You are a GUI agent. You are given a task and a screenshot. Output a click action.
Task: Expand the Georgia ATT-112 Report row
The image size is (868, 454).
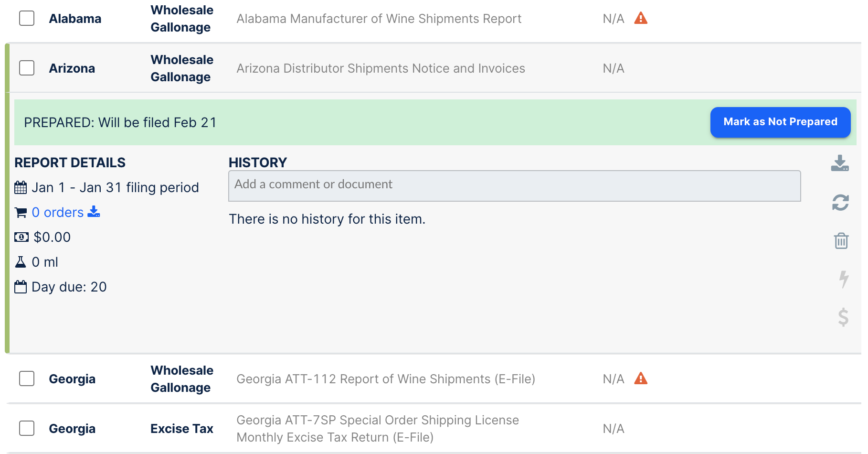(x=385, y=379)
